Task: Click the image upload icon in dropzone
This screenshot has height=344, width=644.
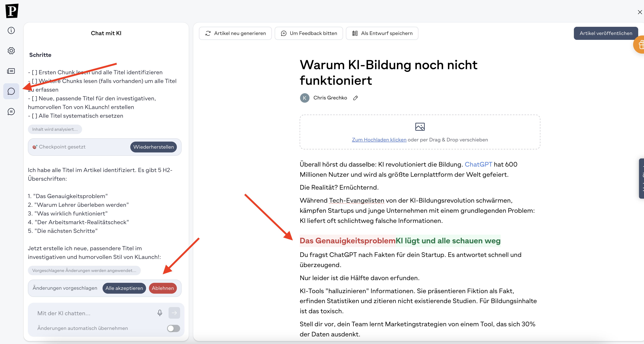Action: pos(420,127)
